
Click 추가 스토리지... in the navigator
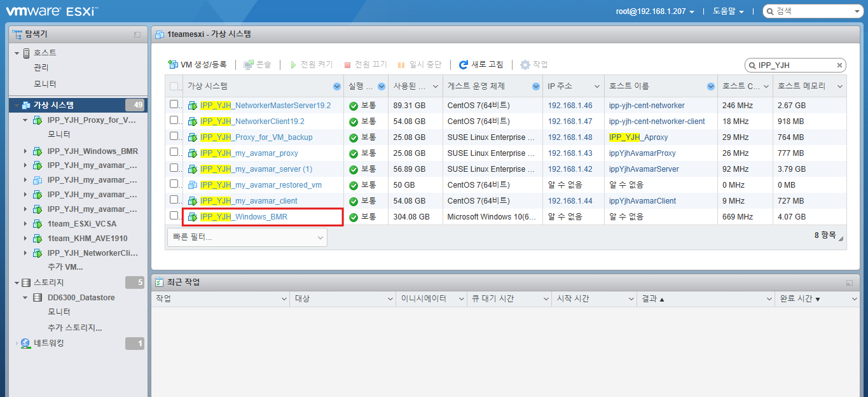click(x=75, y=328)
